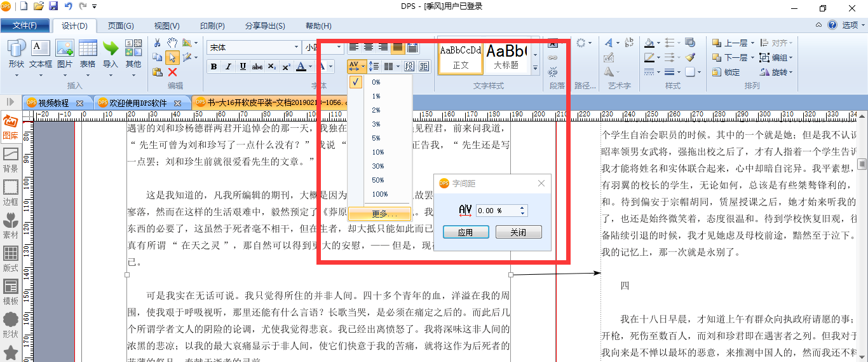868x362 pixels.
Task: Set centered text alignment
Action: click(x=369, y=47)
